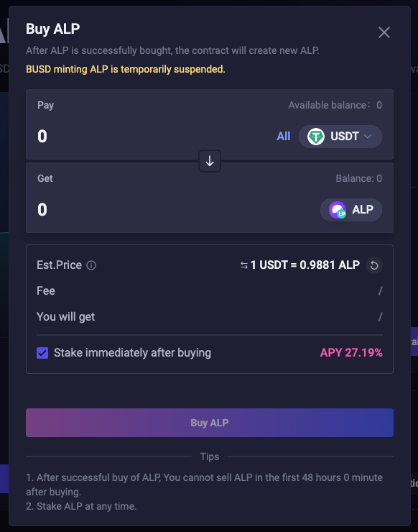Focus the Pay amount input field

coord(152,137)
